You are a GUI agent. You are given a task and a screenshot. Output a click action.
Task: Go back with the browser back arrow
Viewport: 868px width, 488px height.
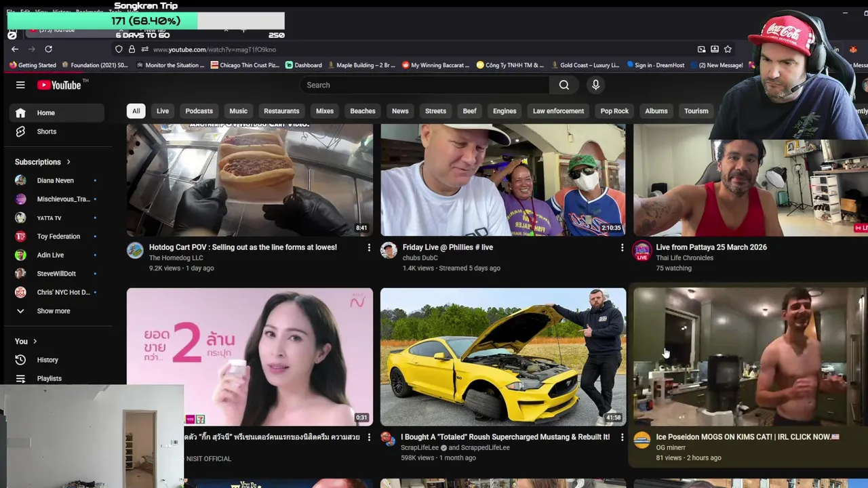pos(15,49)
